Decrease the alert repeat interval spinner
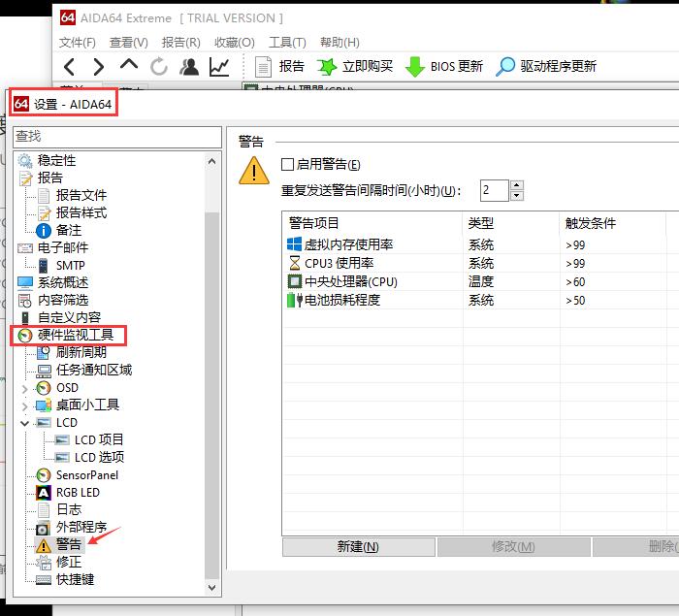Image resolution: width=679 pixels, height=616 pixels. (x=517, y=196)
